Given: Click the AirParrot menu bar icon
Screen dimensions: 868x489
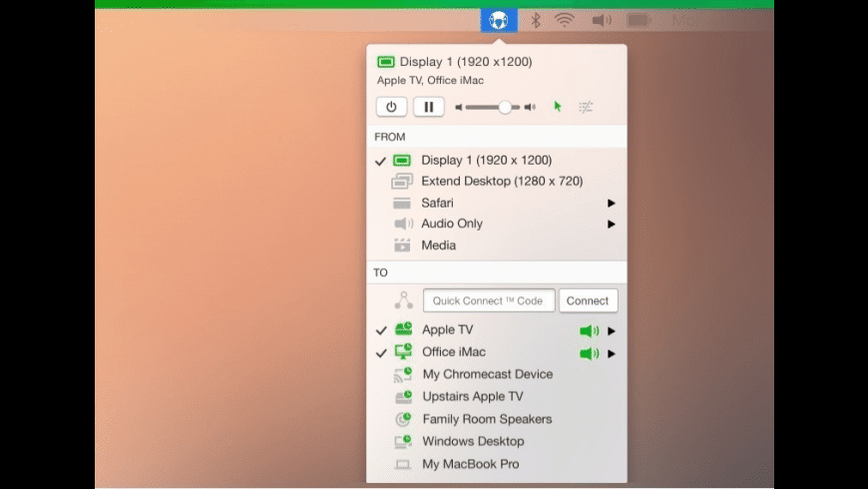Looking at the screenshot, I should pos(499,20).
